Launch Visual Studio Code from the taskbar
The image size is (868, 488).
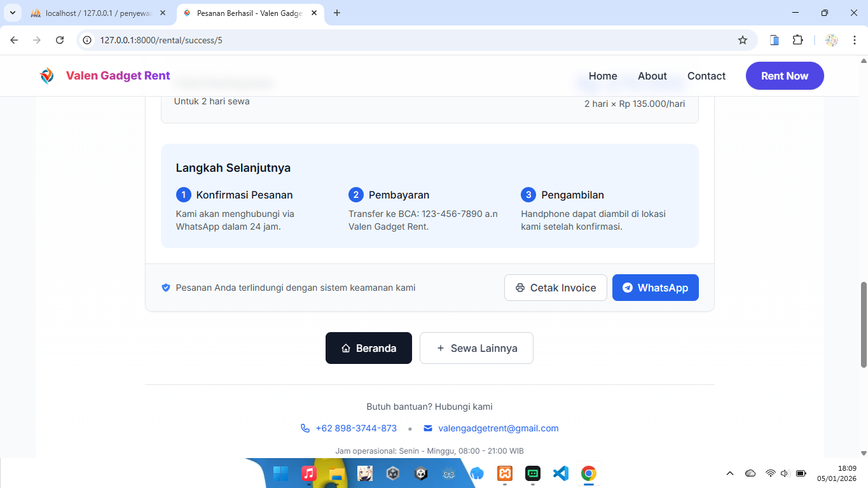coord(560,473)
